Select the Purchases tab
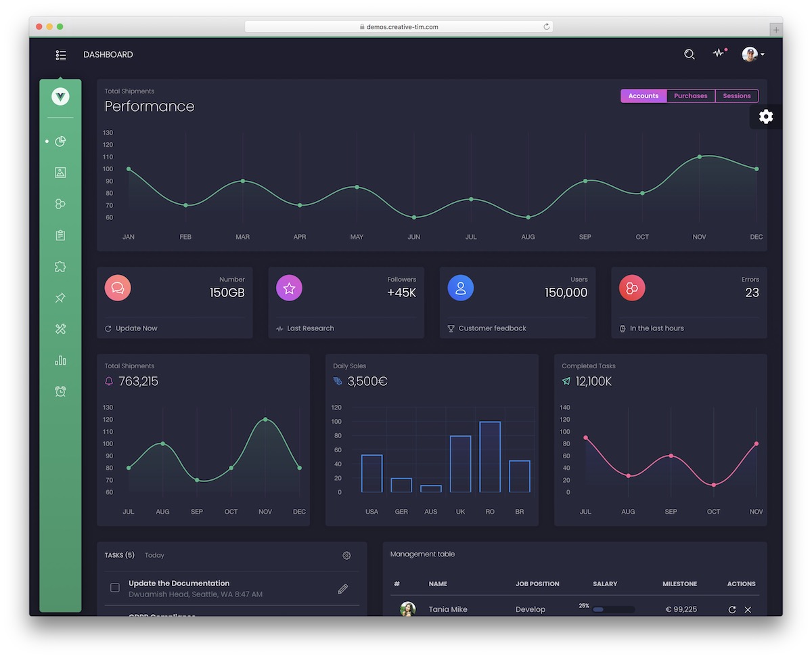 tap(691, 96)
